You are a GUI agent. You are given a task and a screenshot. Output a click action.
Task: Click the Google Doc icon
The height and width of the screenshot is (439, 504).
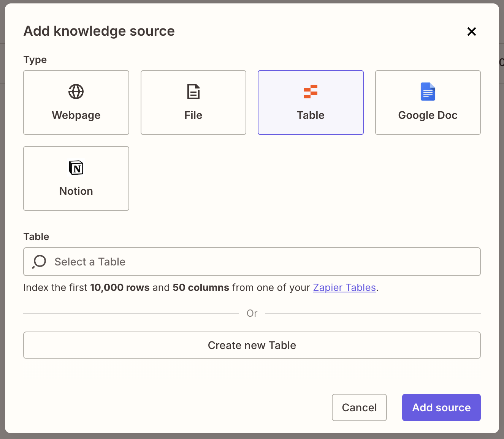click(x=428, y=92)
